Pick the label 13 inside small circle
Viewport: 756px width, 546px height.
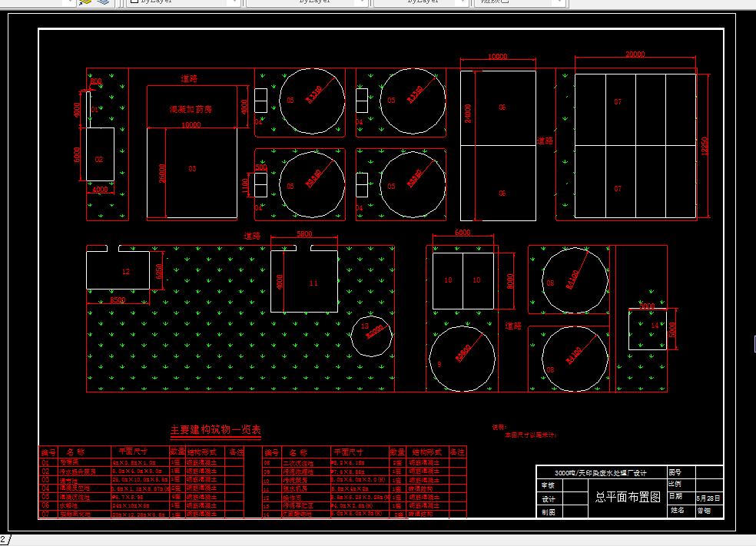(365, 326)
